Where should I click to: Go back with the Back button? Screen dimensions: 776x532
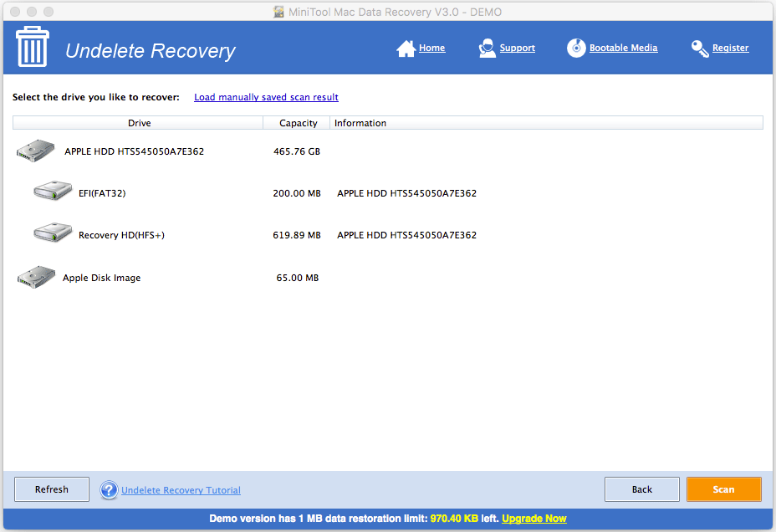click(642, 489)
